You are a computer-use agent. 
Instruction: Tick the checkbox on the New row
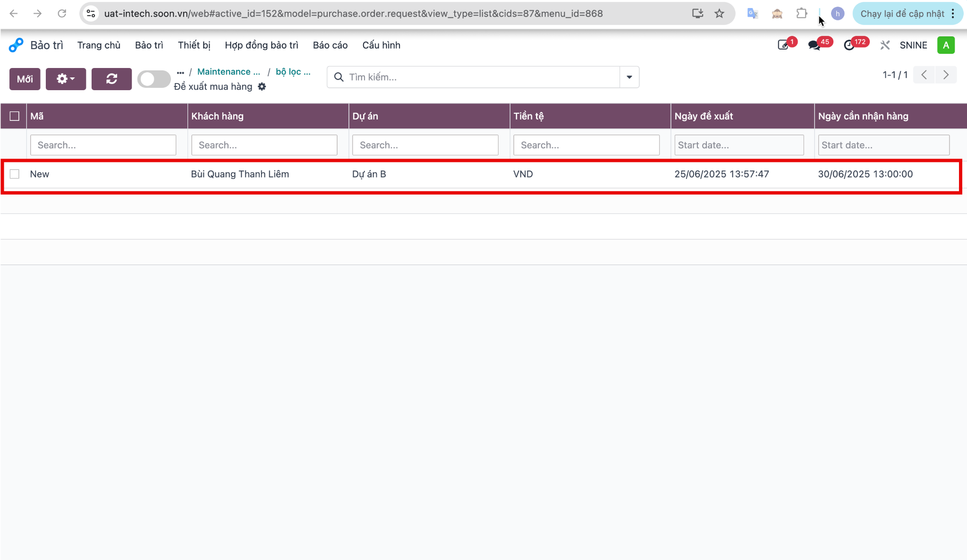[15, 174]
